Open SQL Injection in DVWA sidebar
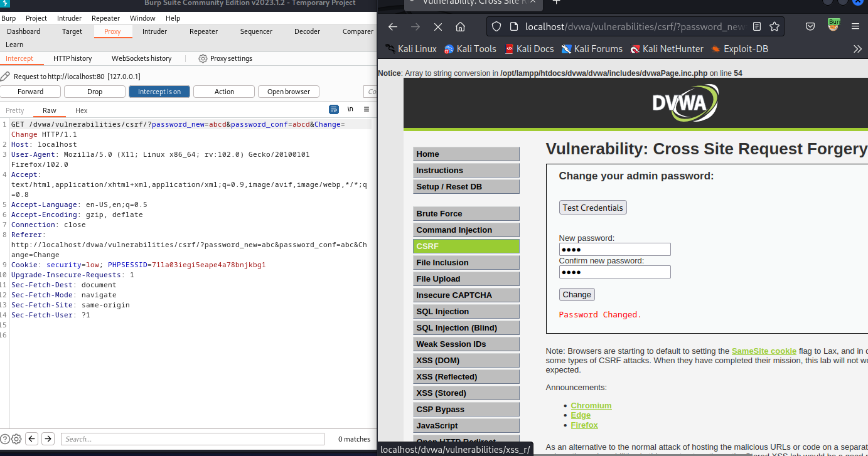868x456 pixels. pyautogui.click(x=466, y=312)
